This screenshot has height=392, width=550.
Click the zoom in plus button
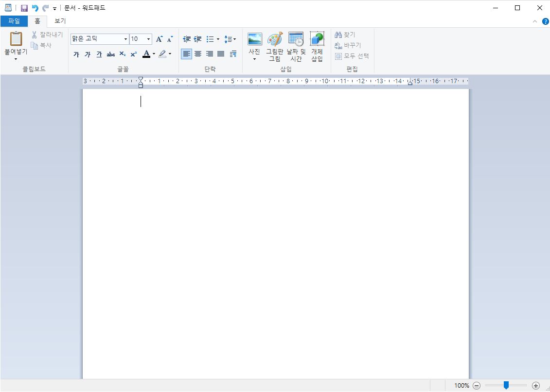[x=536, y=385]
